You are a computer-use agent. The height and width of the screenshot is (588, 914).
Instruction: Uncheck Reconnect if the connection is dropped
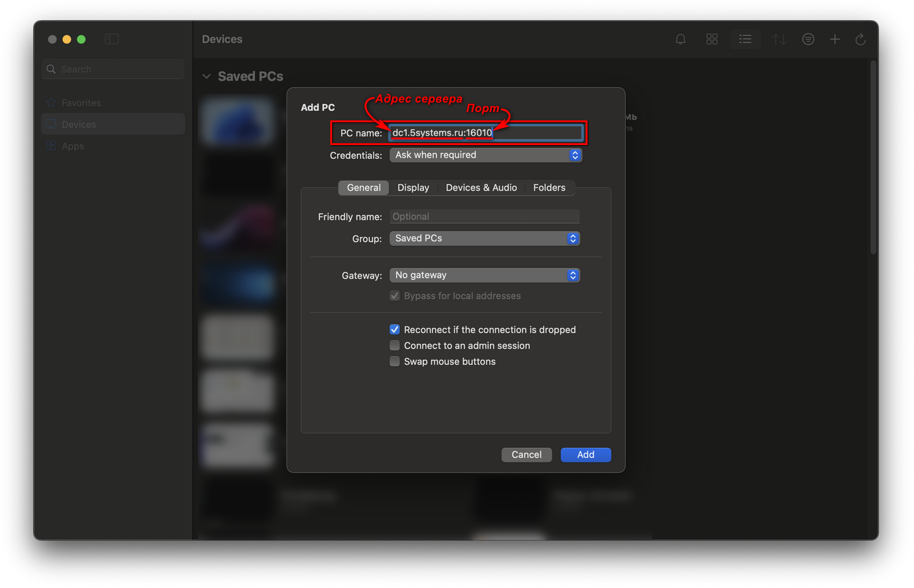(395, 329)
